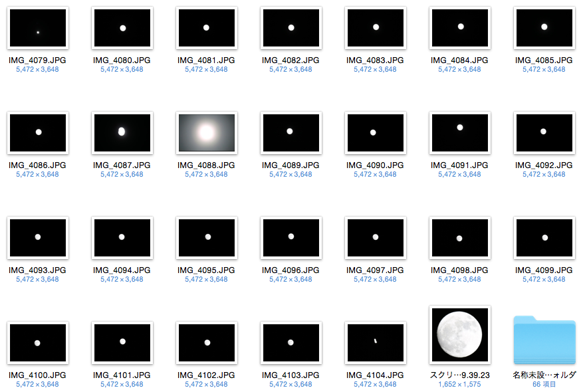Select the IMG_4098.JPG thumbnail
Screen dimensions: 587x392
pos(460,238)
